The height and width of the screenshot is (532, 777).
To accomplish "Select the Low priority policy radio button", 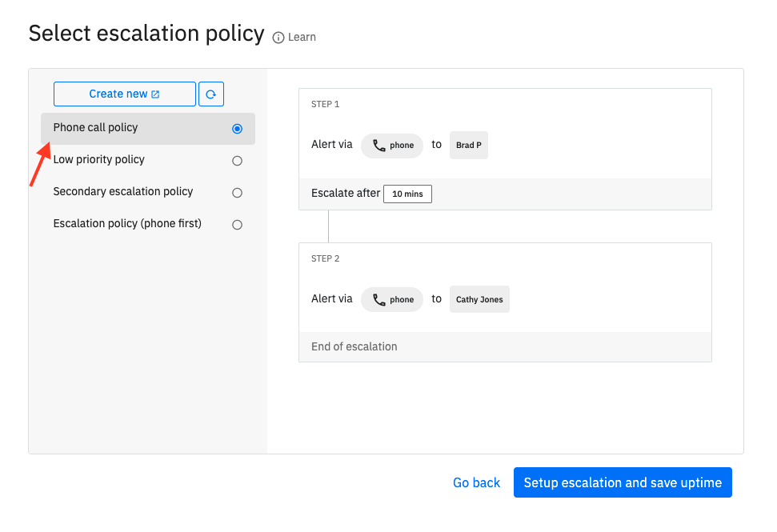I will [x=238, y=161].
